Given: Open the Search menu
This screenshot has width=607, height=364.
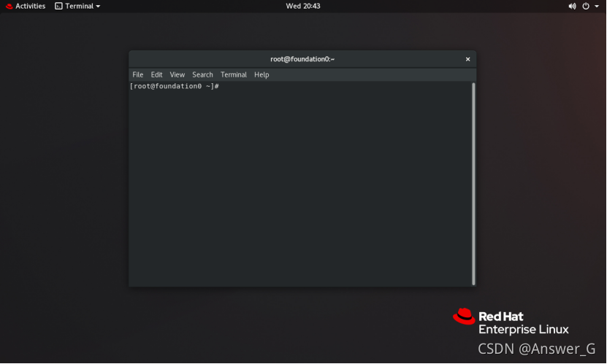Looking at the screenshot, I should coord(202,74).
